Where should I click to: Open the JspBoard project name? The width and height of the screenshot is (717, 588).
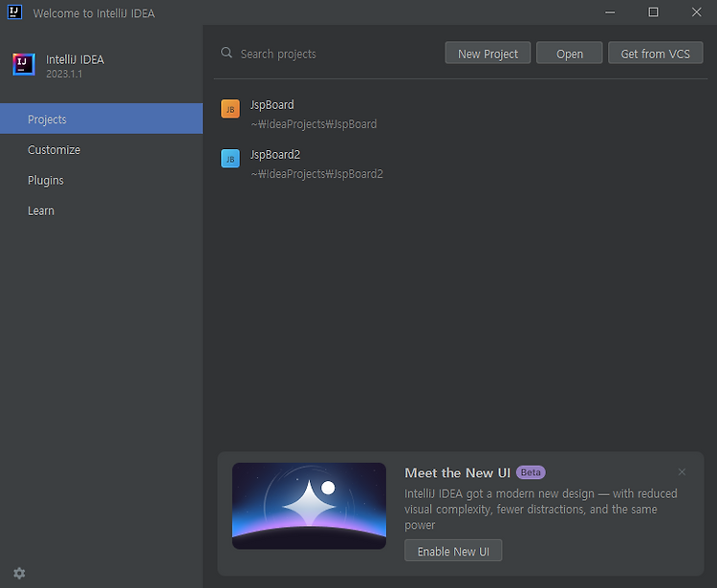click(272, 105)
